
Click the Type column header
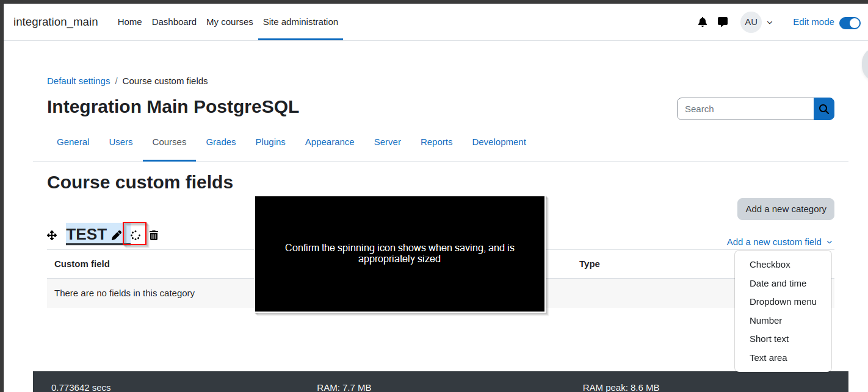coord(590,264)
